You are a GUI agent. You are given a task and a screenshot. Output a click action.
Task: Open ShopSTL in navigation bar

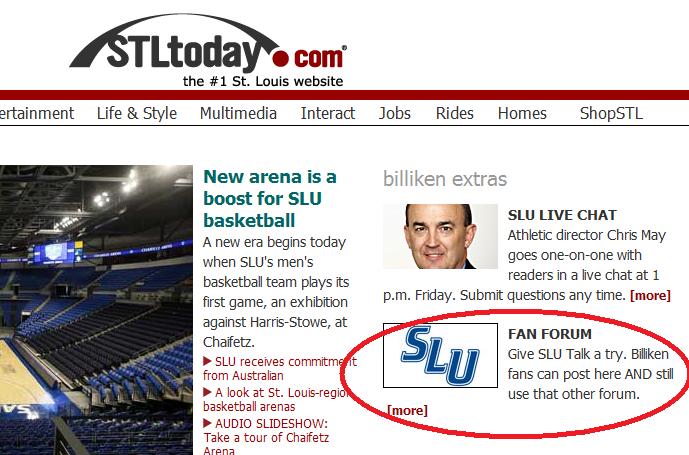[x=611, y=113]
